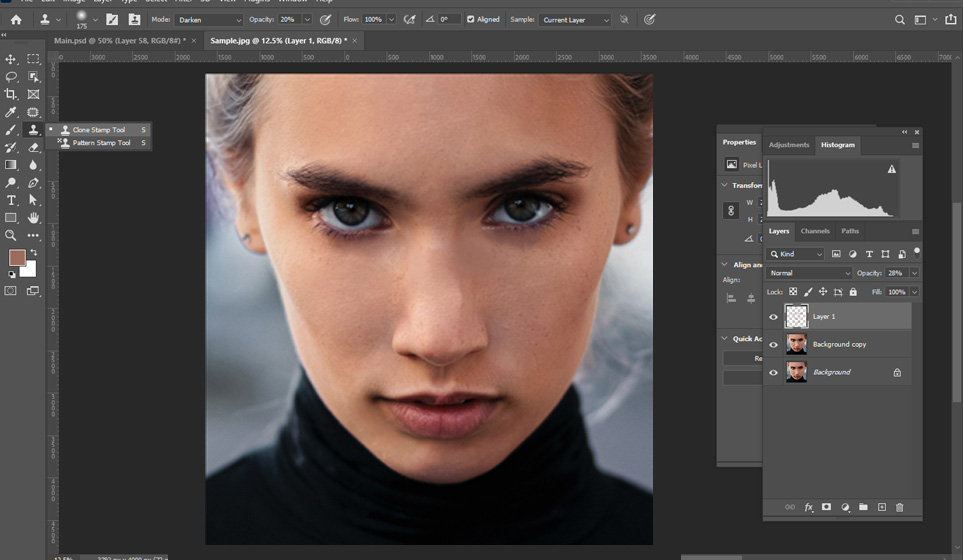This screenshot has width=963, height=560.
Task: Open the layer blend mode Normal dropdown
Action: point(809,273)
